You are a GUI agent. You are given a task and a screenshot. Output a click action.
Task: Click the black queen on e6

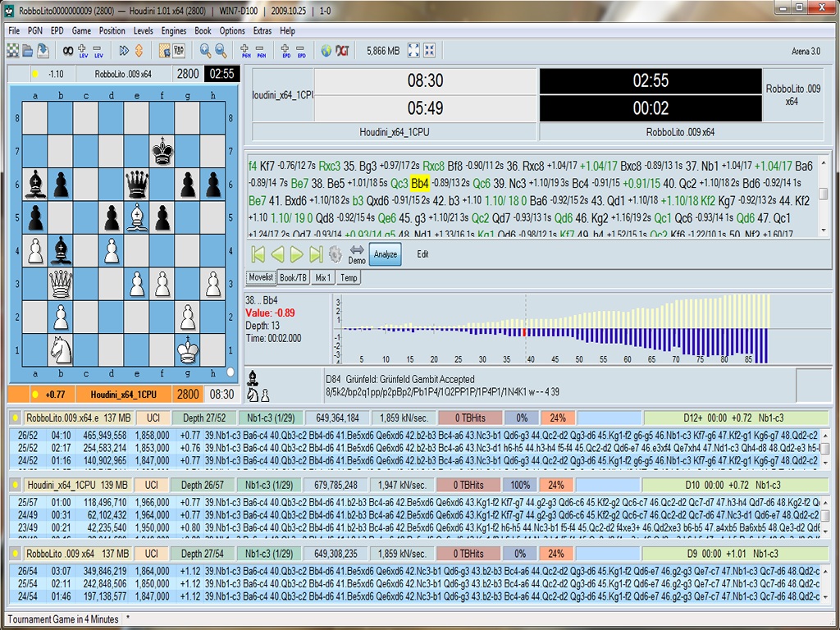137,184
